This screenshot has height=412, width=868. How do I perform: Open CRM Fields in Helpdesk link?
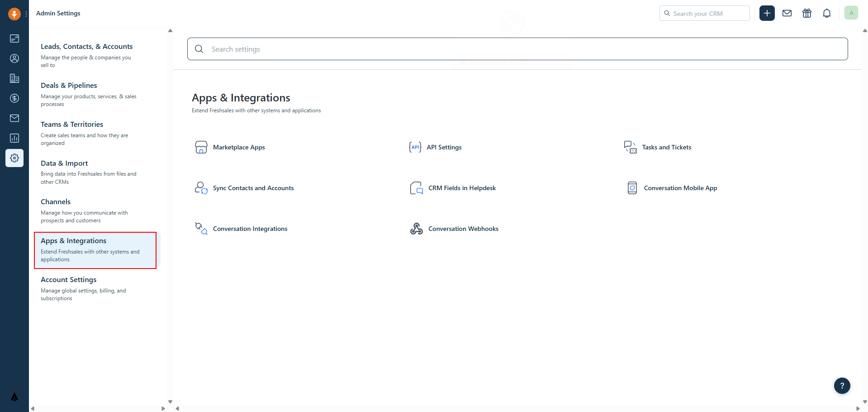pyautogui.click(x=462, y=188)
